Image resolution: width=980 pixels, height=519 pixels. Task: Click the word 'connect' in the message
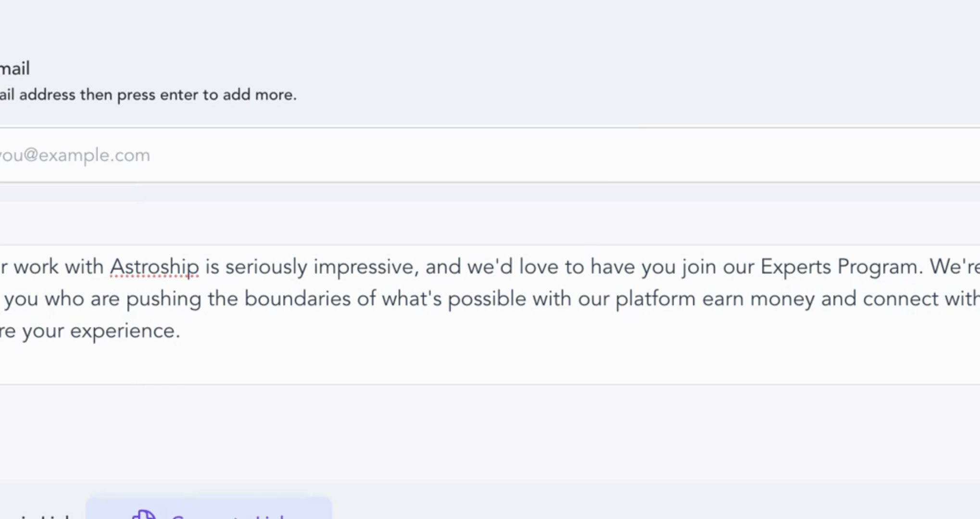(x=900, y=299)
